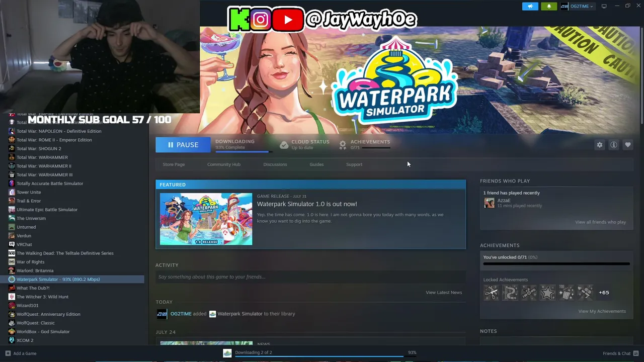Open the featured Waterpark Simulator 1.0 Release thumbnail
The width and height of the screenshot is (644, 362).
(x=206, y=219)
